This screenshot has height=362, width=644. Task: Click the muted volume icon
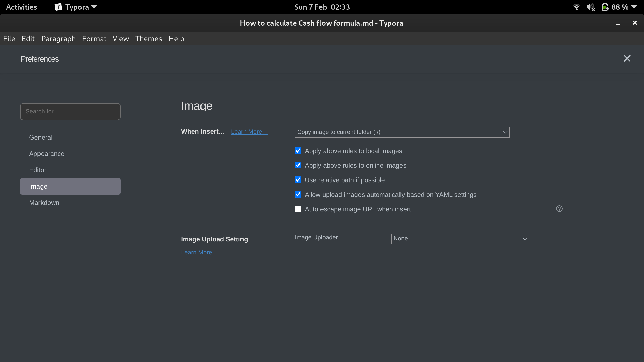point(590,7)
